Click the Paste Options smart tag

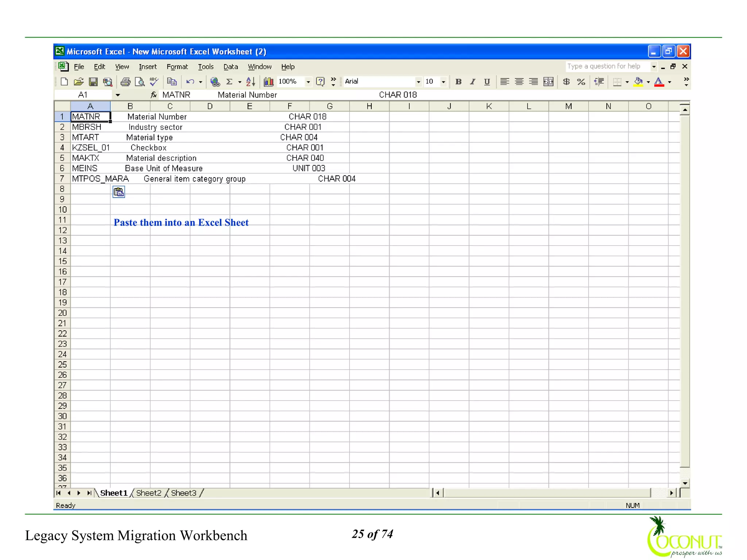tap(119, 192)
